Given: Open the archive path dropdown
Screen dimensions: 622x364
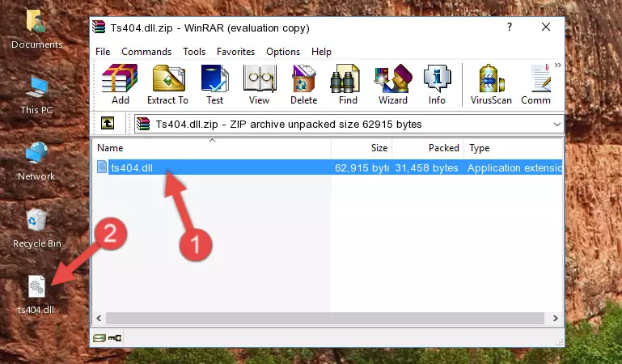Looking at the screenshot, I should pos(557,125).
